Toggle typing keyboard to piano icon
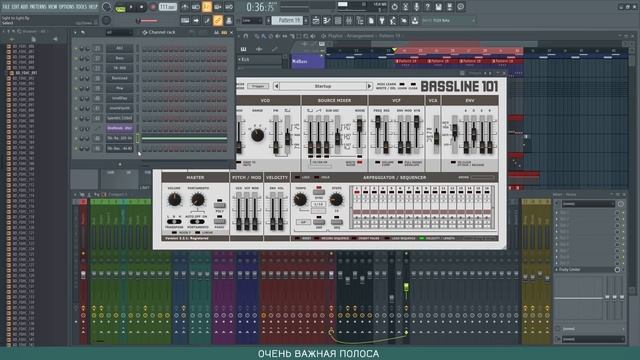Image resolution: width=640 pixels, height=360 pixels. [185, 20]
